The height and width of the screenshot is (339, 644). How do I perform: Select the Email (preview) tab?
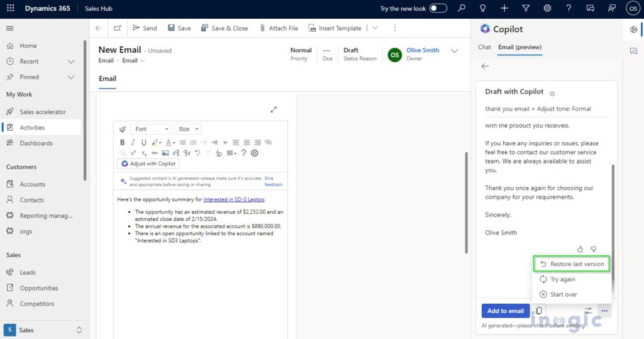(520, 47)
